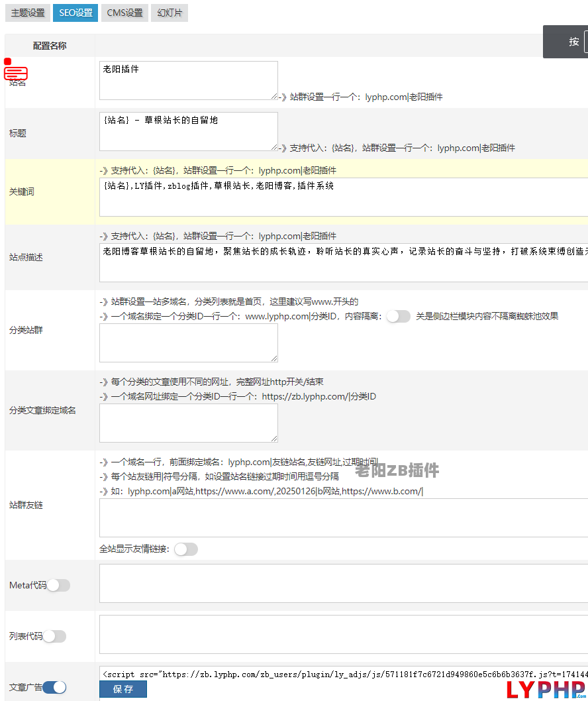This screenshot has height=701, width=588.
Task: Click the hint 每个分类的文章使用不同的网址
Action: [x=212, y=382]
